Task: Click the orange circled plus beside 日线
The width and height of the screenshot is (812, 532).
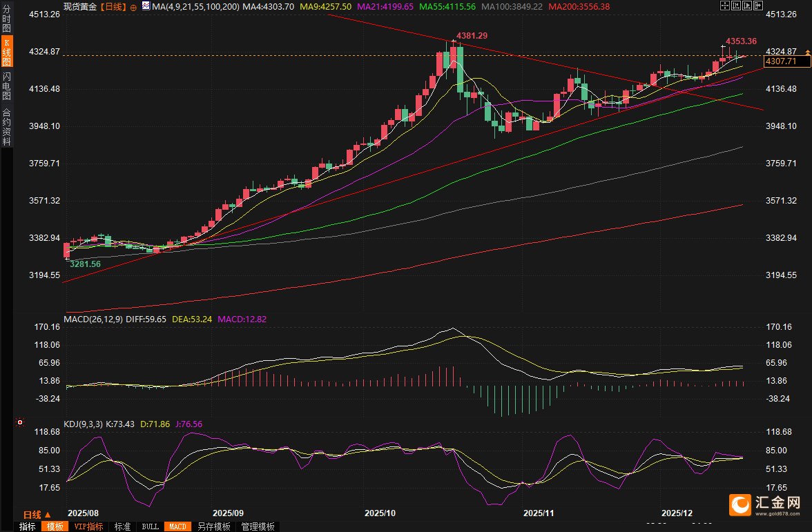Action: click(x=133, y=7)
